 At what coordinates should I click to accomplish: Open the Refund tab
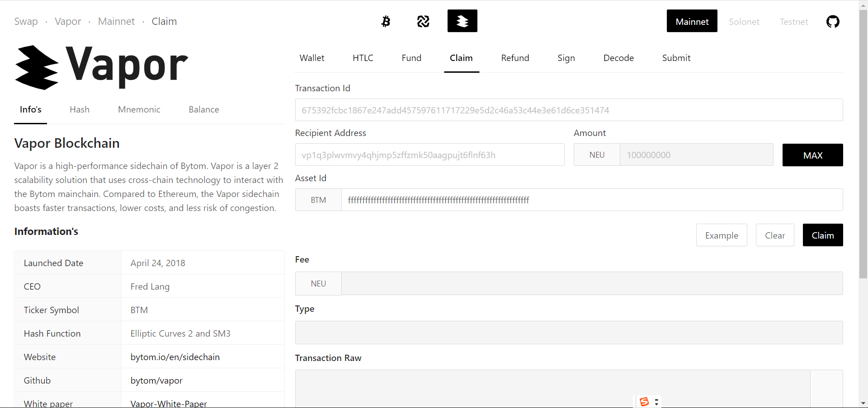515,58
